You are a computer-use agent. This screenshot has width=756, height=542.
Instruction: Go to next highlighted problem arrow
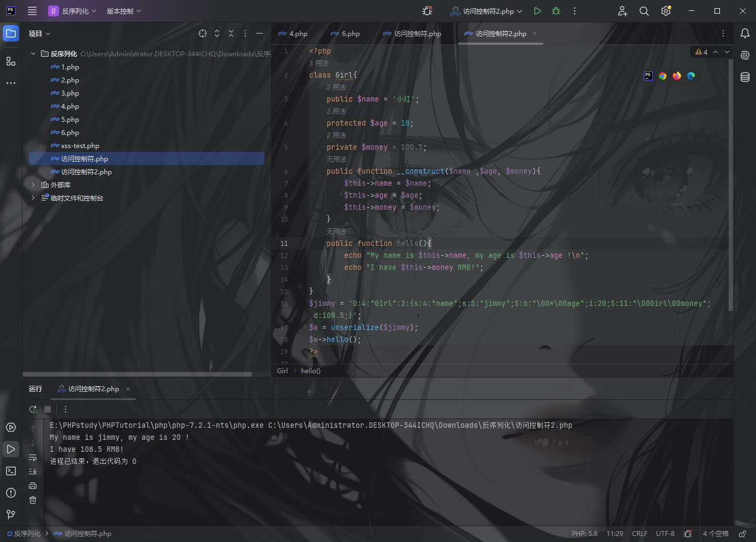(727, 52)
